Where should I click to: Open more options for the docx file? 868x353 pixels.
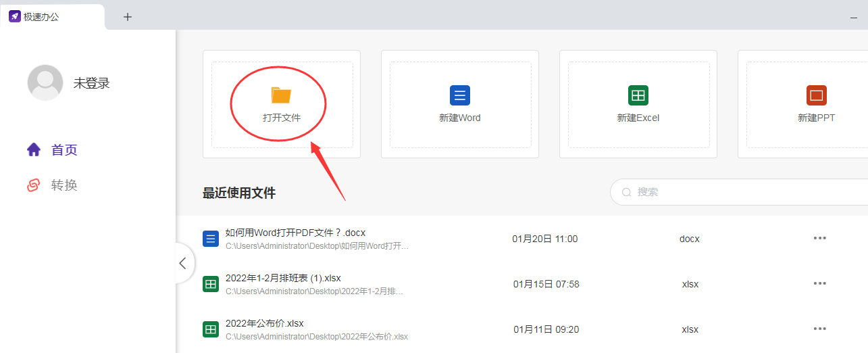click(x=820, y=238)
